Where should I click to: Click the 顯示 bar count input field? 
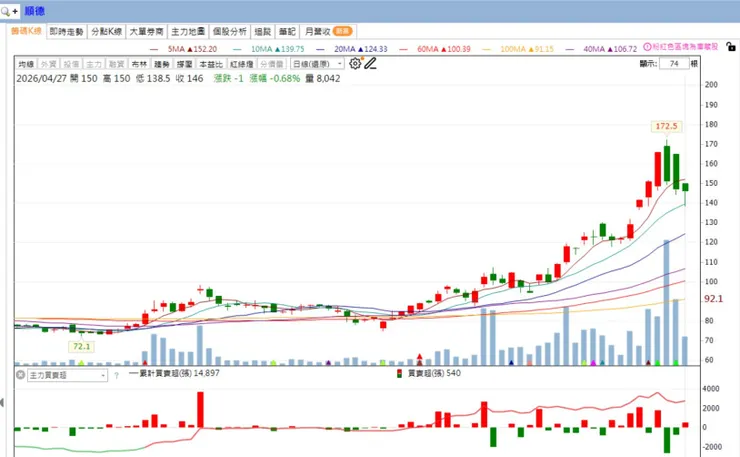(x=674, y=63)
